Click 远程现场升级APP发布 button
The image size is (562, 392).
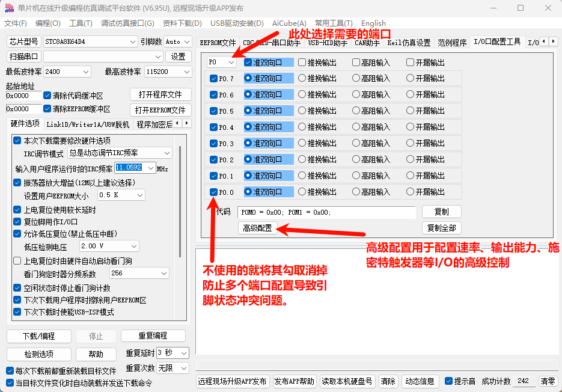(x=232, y=381)
